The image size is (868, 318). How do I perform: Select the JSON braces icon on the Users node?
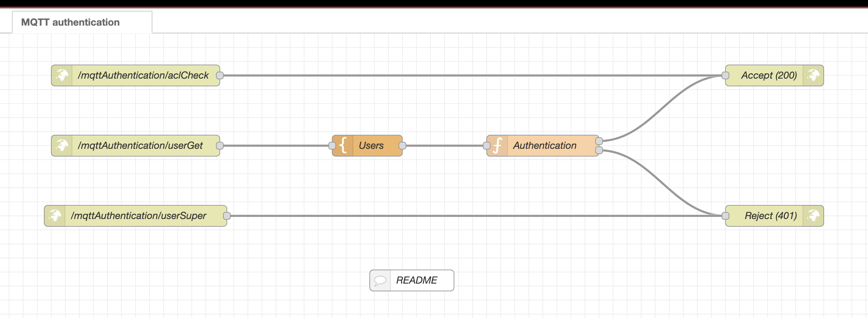343,145
